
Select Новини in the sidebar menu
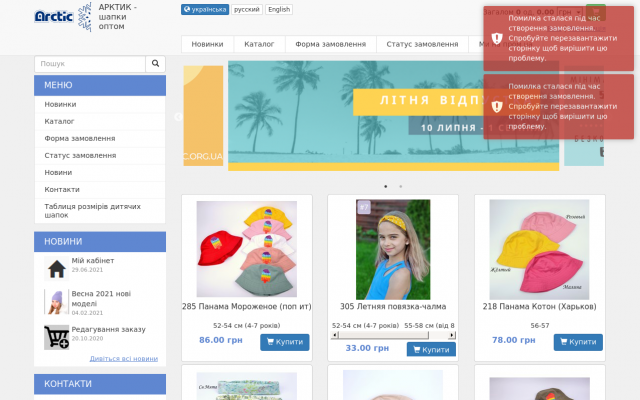pyautogui.click(x=100, y=173)
